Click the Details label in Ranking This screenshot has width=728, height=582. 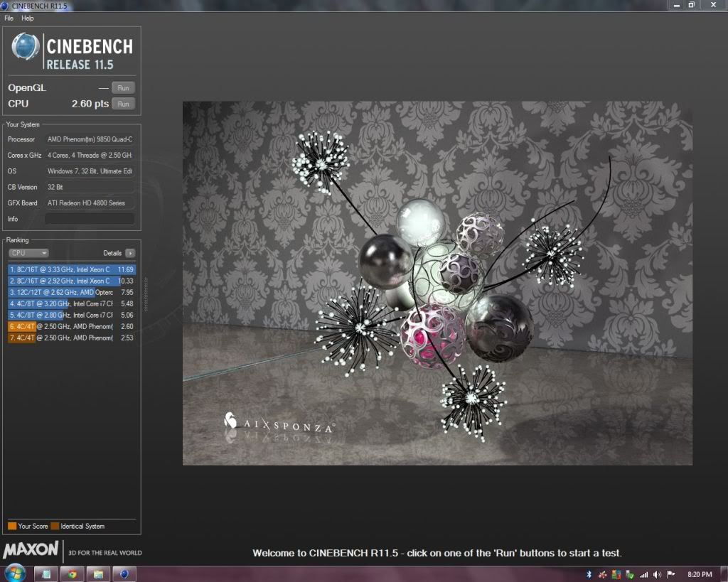point(112,253)
